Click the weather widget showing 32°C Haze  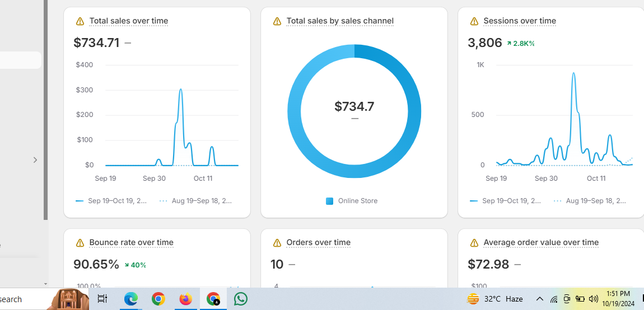(x=496, y=299)
